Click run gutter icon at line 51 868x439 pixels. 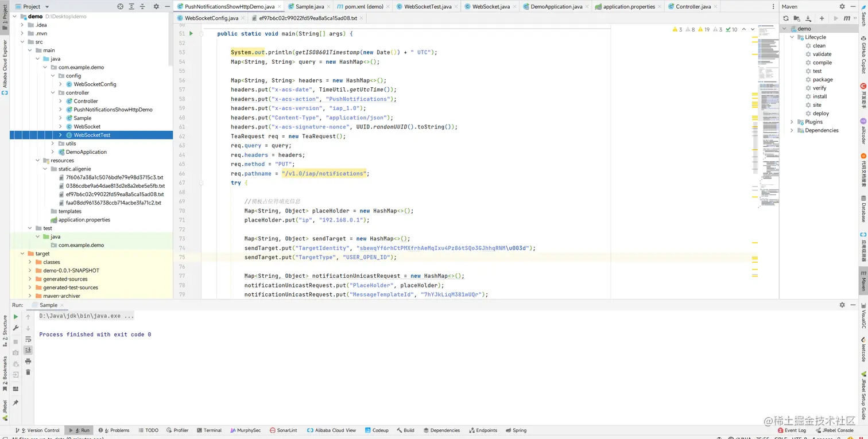[191, 34]
